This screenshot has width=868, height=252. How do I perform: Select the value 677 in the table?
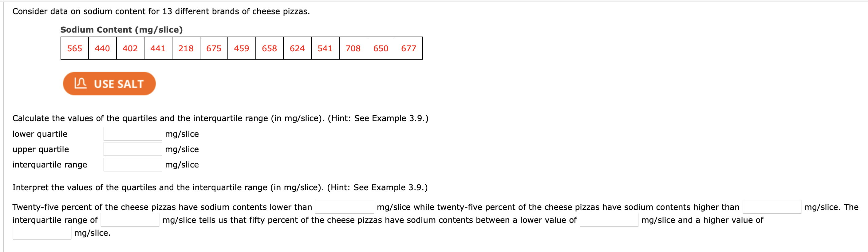point(409,48)
